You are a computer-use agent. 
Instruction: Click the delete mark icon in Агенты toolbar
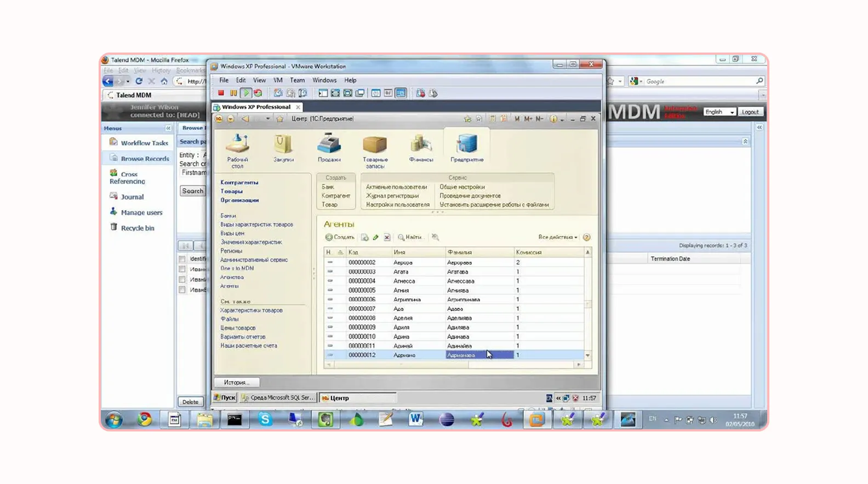[x=387, y=237]
